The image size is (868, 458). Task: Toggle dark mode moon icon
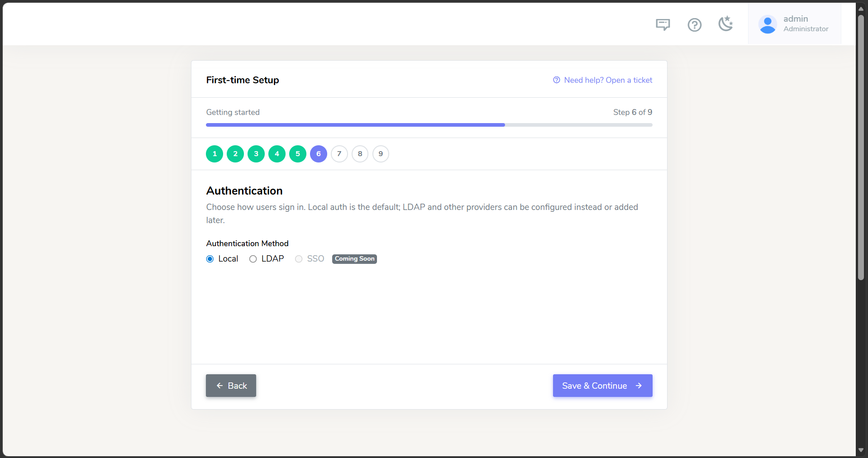(x=726, y=24)
